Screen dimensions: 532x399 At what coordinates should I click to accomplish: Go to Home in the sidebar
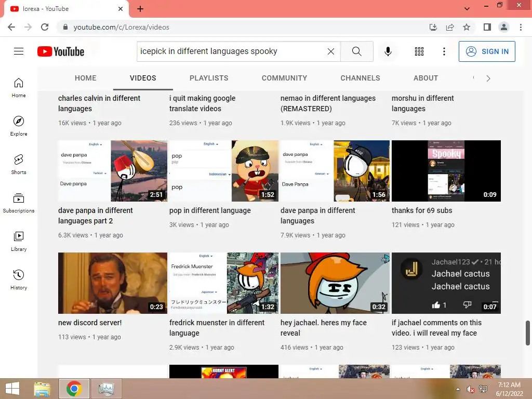pos(19,88)
